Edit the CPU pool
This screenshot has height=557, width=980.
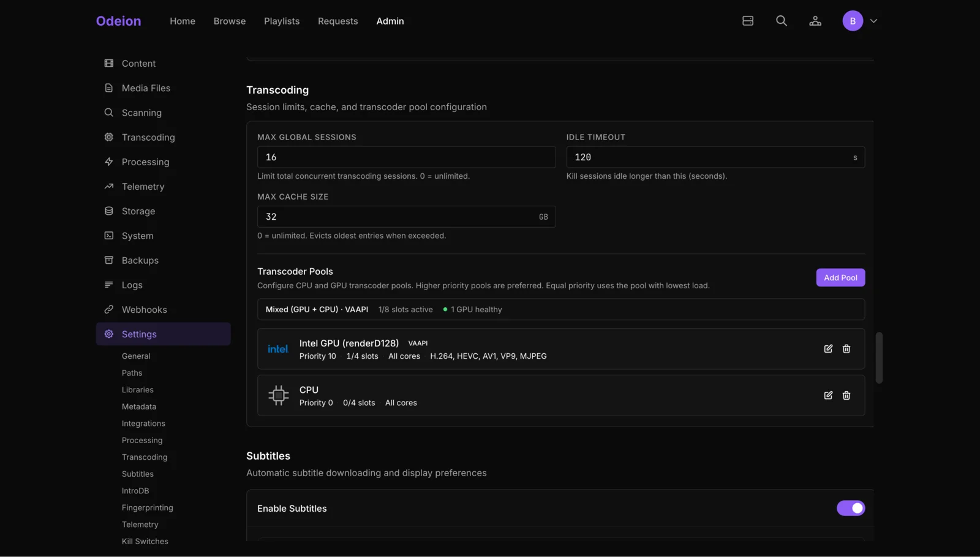coord(828,395)
